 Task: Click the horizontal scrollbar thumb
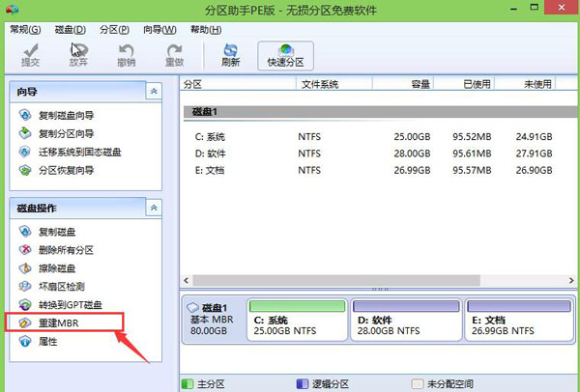[x=336, y=280]
